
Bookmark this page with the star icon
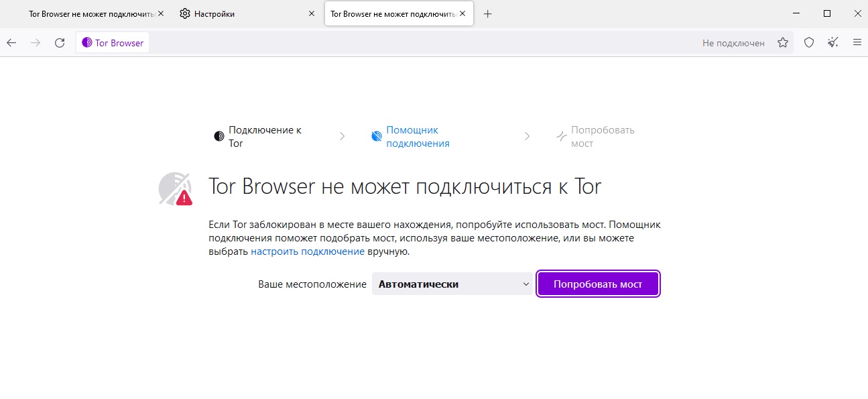[x=783, y=43]
